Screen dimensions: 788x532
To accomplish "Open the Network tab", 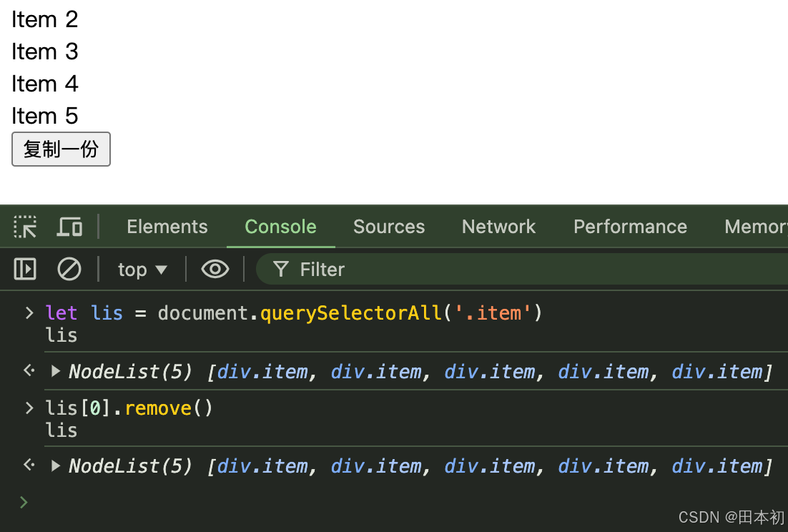I will [x=498, y=227].
